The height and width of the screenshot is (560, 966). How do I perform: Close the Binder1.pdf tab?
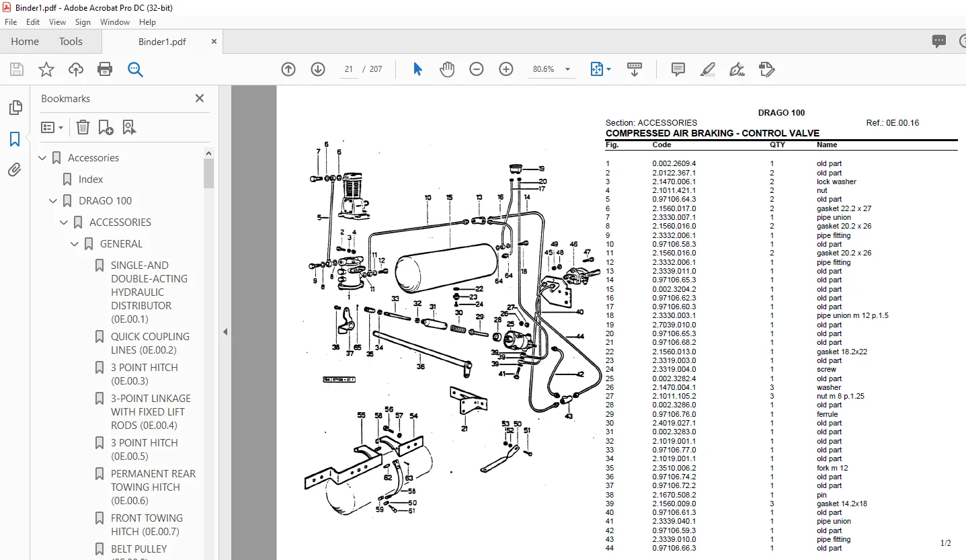coord(214,42)
